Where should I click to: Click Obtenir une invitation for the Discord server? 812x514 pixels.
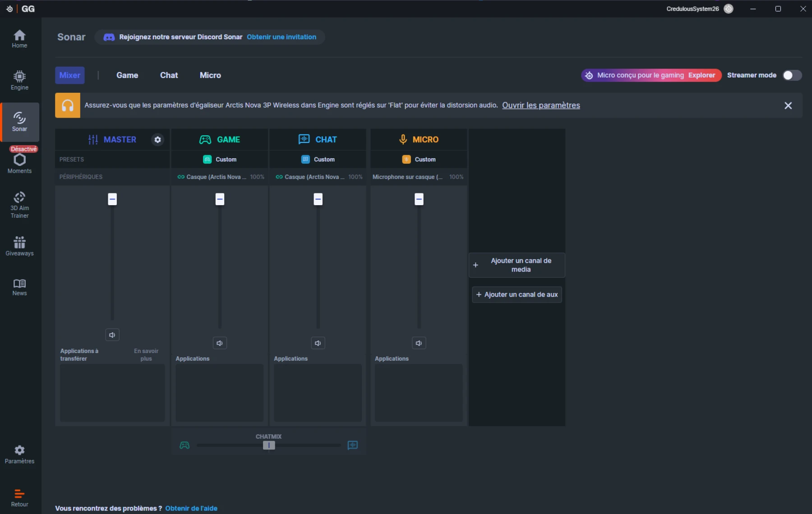(x=281, y=37)
